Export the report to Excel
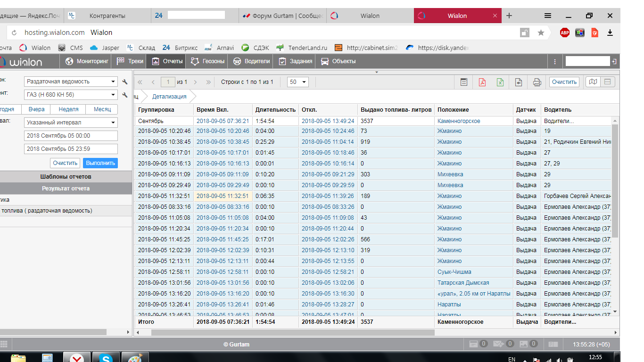The image size is (644, 362). tap(500, 82)
